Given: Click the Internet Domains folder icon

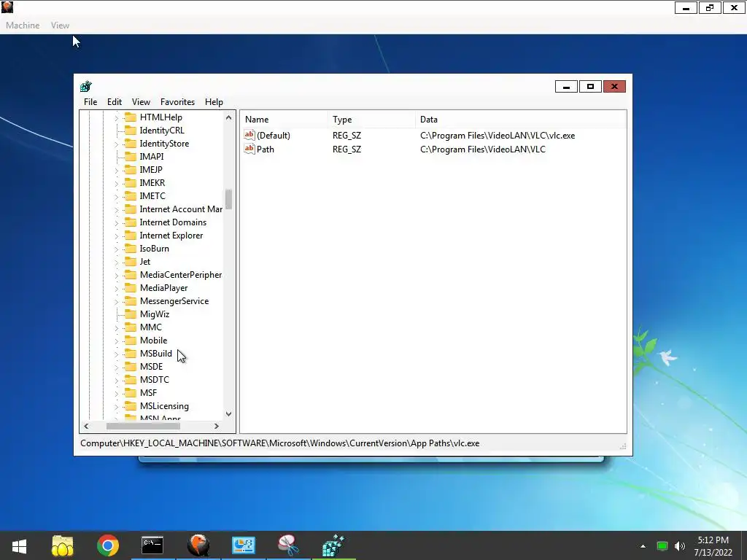Looking at the screenshot, I should [131, 222].
